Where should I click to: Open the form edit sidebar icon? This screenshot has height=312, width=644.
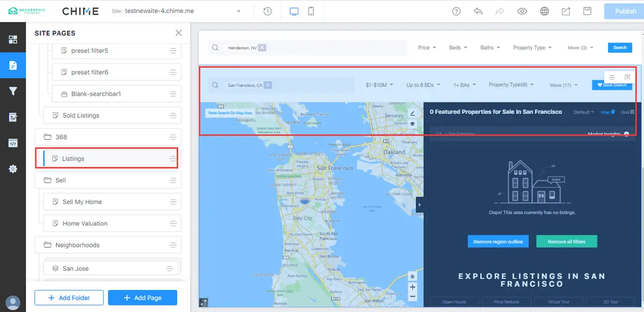(13, 117)
